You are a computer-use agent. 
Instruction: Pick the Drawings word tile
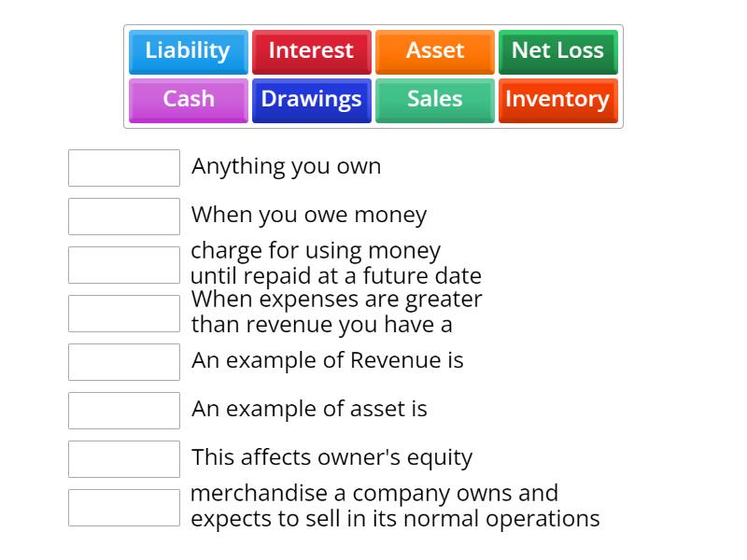(311, 100)
